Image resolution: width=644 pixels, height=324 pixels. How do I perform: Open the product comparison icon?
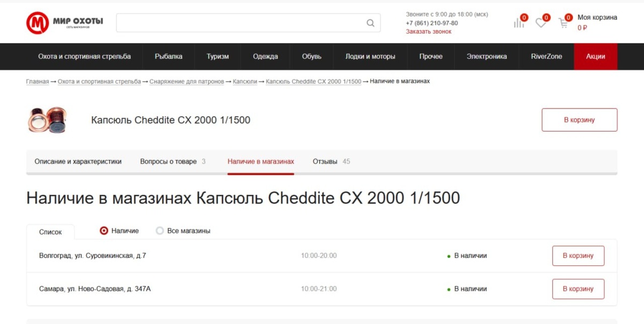pos(519,23)
